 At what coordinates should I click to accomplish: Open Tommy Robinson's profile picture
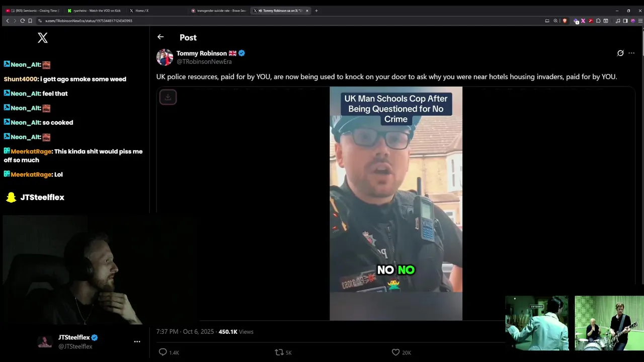point(165,57)
